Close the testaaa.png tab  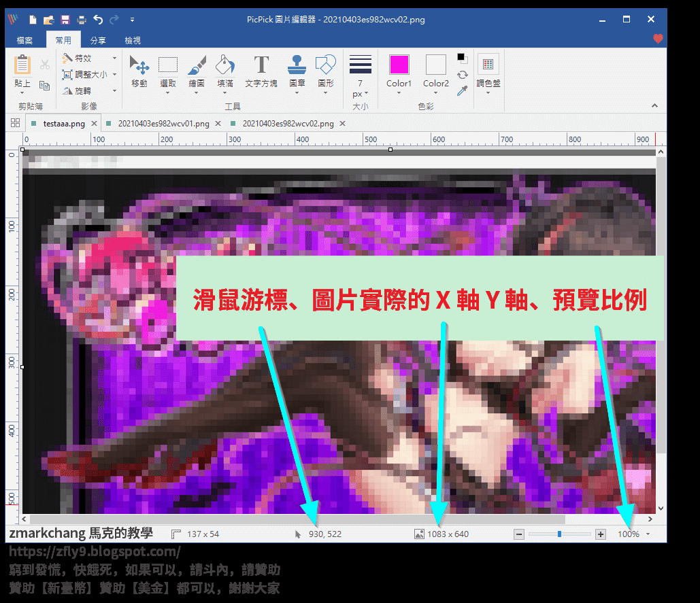(x=94, y=124)
